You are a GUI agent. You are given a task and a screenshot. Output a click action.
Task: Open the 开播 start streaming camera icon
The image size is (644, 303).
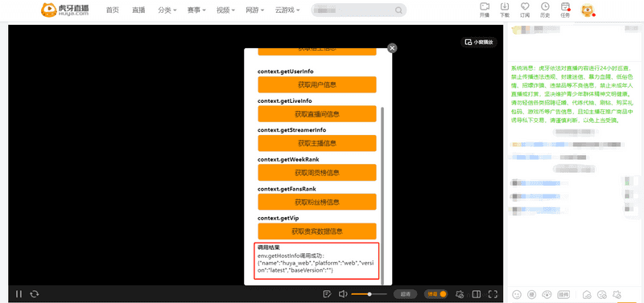point(485,10)
